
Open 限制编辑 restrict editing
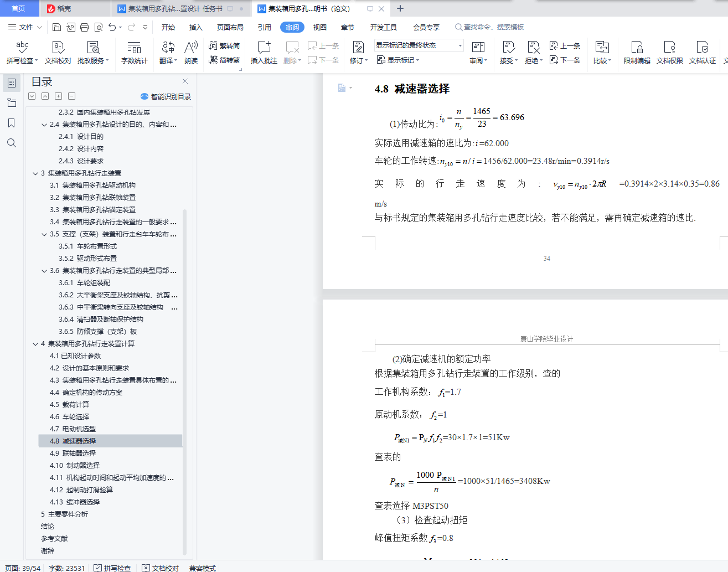pyautogui.click(x=637, y=53)
